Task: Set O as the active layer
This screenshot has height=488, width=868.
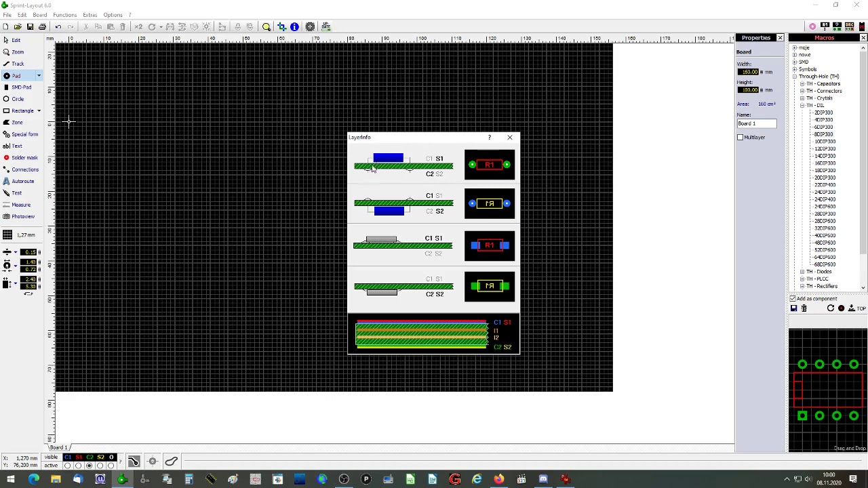Action: tap(111, 466)
